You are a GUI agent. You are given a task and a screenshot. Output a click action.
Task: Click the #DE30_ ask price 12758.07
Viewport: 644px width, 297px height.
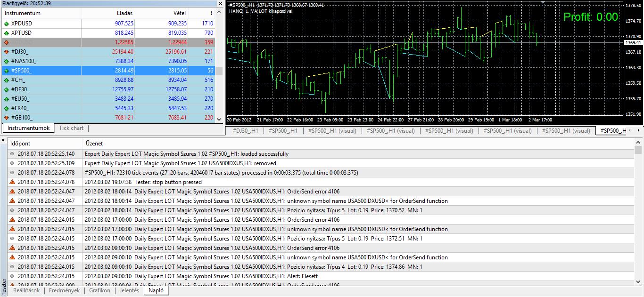coord(176,89)
